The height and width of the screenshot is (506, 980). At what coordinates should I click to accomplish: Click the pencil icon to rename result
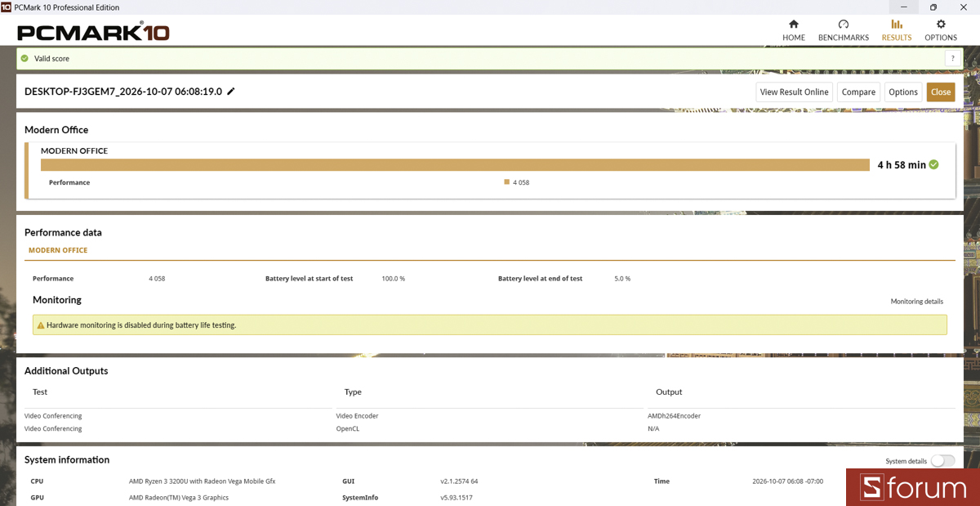tap(231, 92)
